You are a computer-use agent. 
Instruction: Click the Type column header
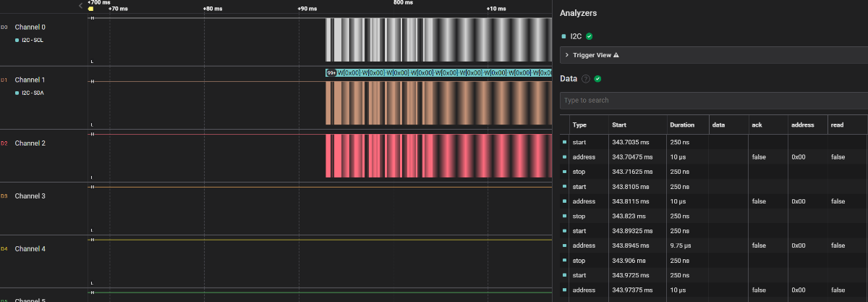tap(580, 125)
